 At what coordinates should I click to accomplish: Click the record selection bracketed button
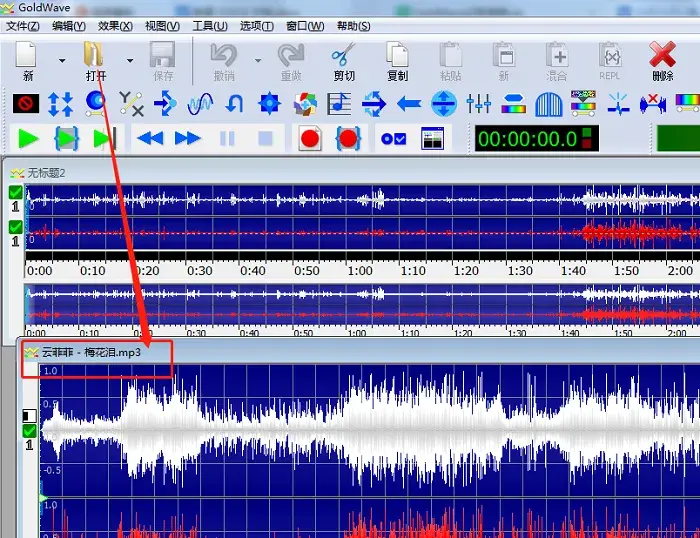(348, 139)
